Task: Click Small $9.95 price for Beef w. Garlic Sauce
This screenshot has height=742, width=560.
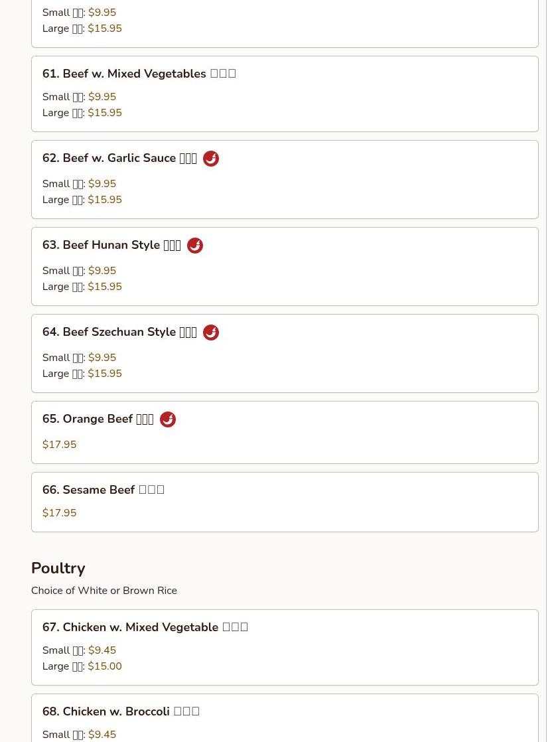Action: [x=79, y=184]
